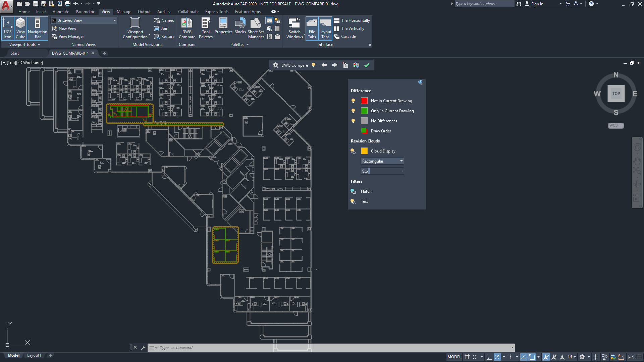Image resolution: width=644 pixels, height=362 pixels.
Task: Click the Annotate ribbon tab
Action: 61,12
